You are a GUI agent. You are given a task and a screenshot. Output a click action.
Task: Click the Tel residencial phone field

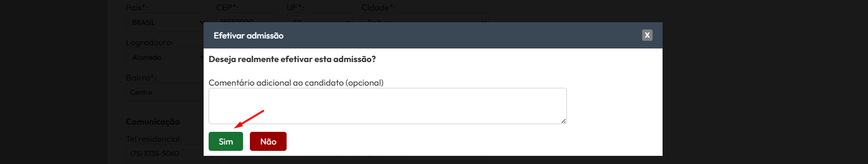[x=165, y=154]
